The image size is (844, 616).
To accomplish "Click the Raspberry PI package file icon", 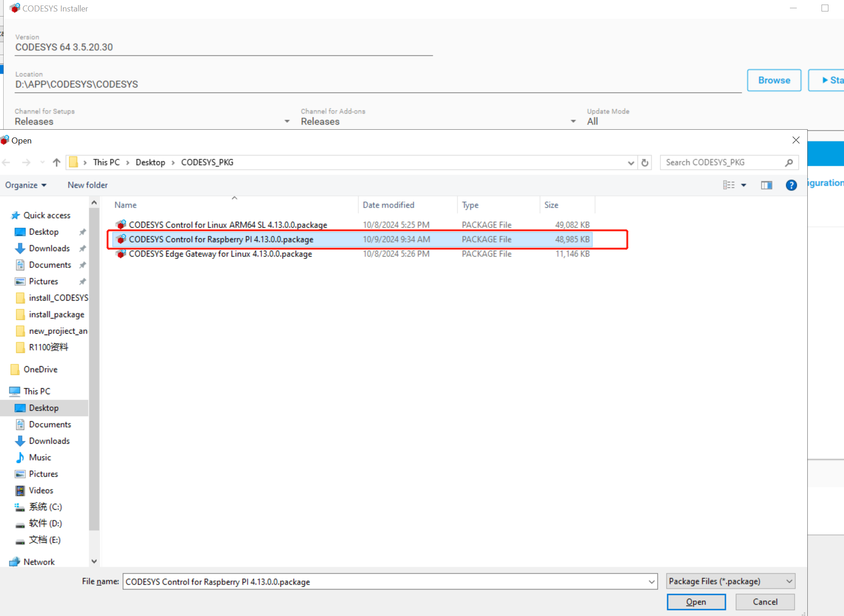I will [121, 239].
